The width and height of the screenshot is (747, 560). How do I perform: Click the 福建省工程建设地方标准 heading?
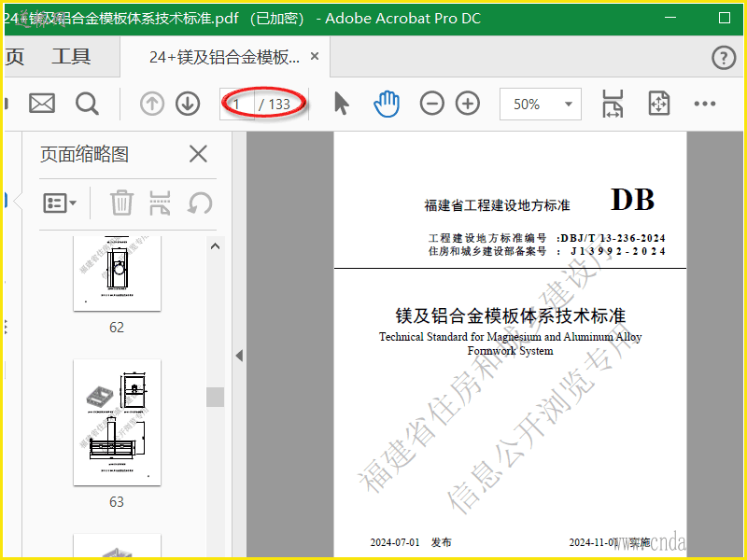[497, 205]
